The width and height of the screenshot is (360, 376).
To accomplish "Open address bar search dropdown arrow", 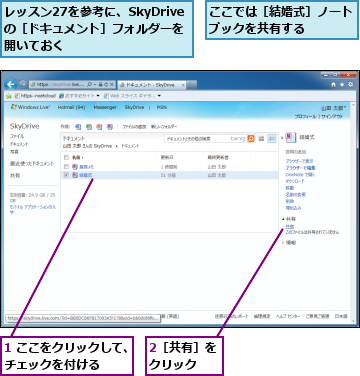I will pos(95,85).
